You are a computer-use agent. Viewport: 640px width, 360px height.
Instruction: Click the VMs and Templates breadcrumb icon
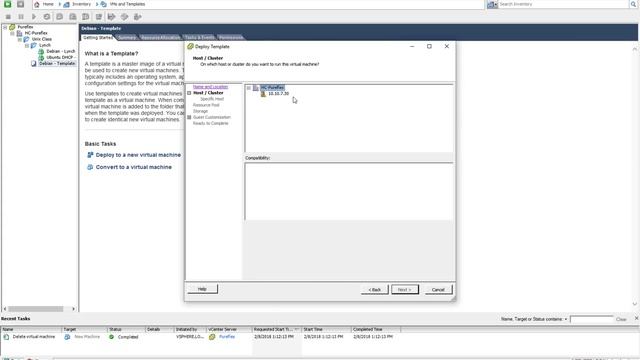(104, 4)
